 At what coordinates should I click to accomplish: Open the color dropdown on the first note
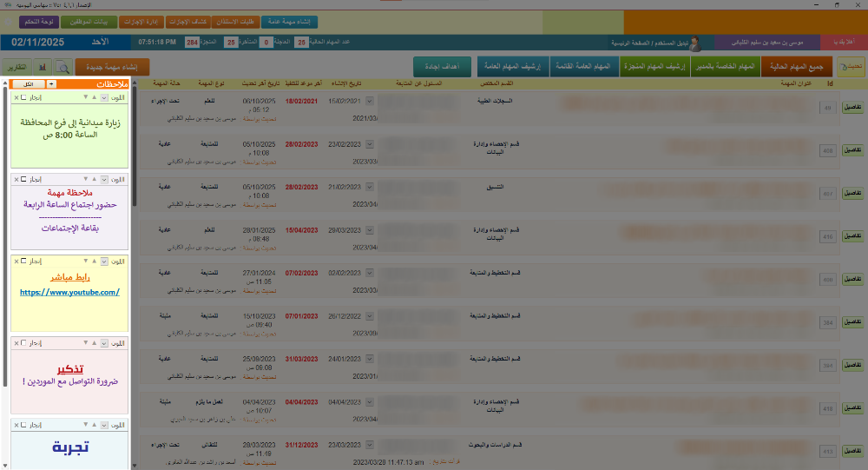[x=104, y=97]
